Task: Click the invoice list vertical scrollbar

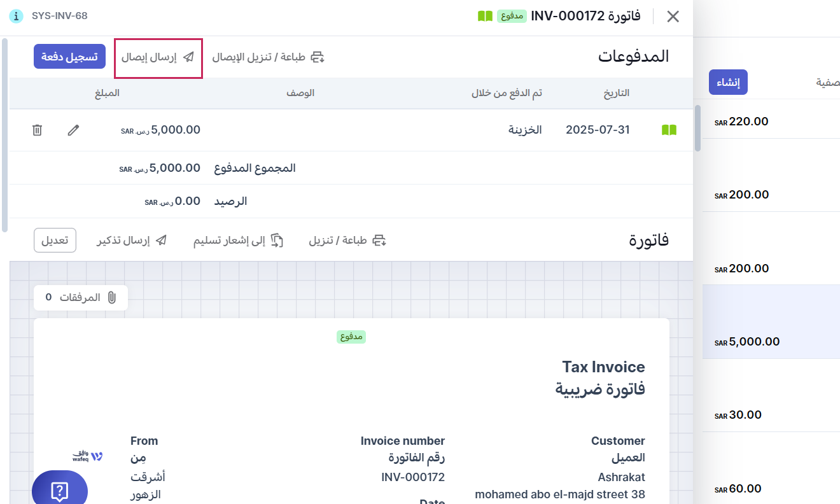Action: pos(697,127)
